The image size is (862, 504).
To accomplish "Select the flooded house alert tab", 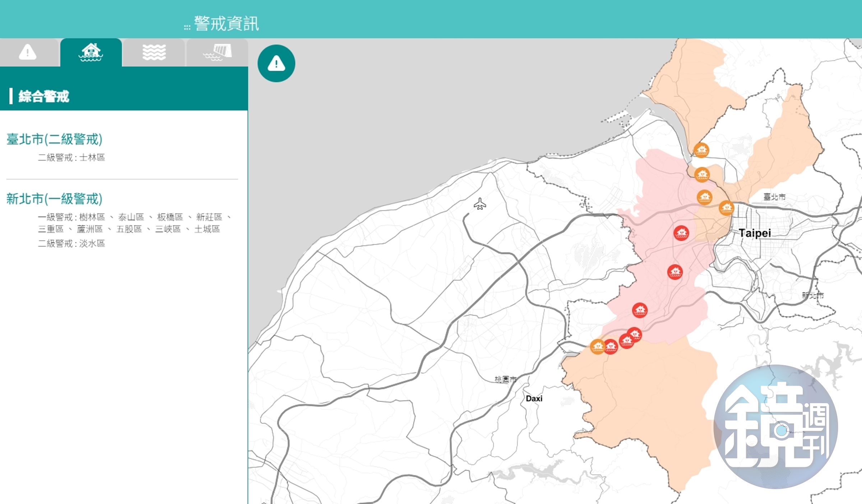I will click(91, 52).
